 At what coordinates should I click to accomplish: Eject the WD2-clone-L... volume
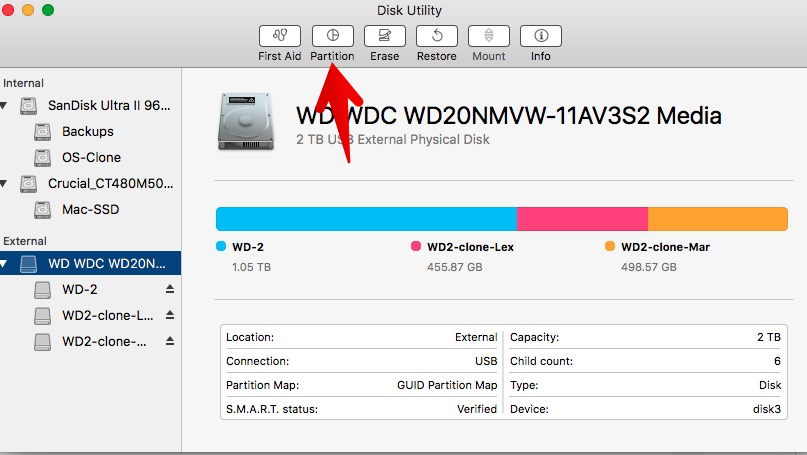[170, 315]
